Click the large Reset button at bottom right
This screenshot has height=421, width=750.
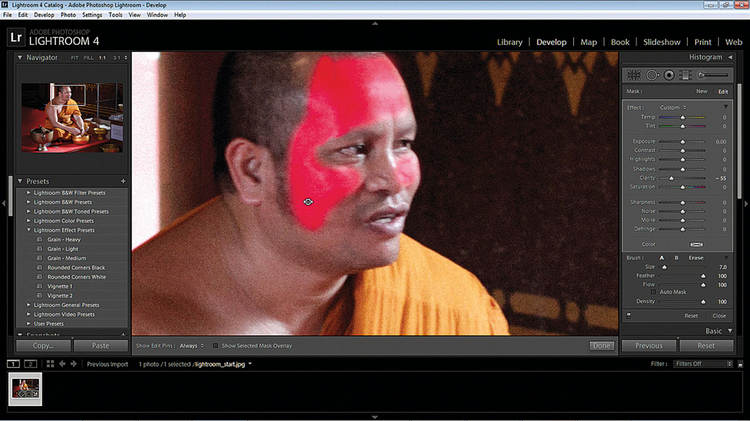tap(706, 345)
